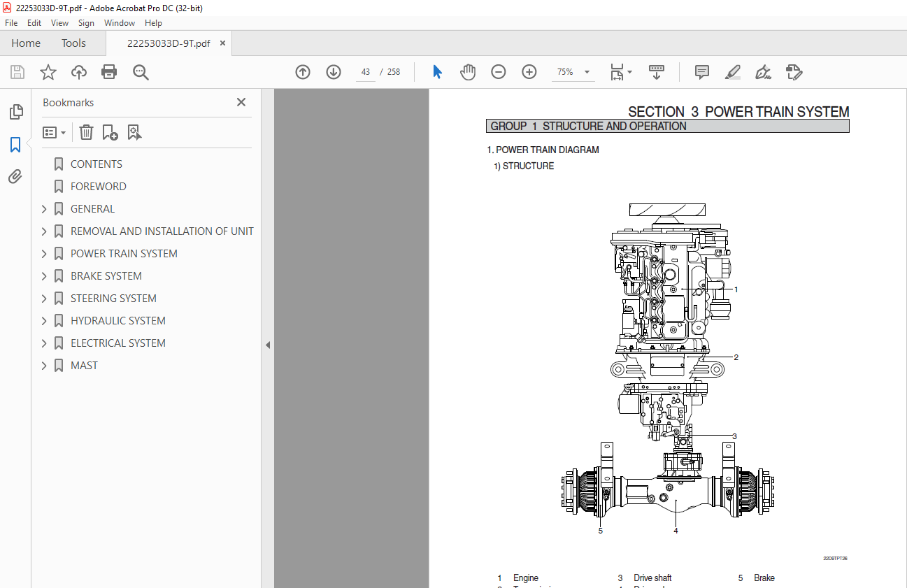The image size is (907, 588).
Task: Click the 'Engine' legend label
Action: click(x=526, y=578)
